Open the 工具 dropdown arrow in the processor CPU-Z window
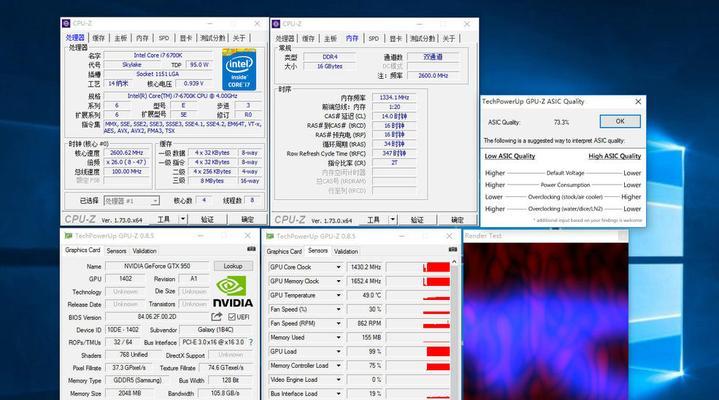This screenshot has width=719, height=400. [x=183, y=219]
